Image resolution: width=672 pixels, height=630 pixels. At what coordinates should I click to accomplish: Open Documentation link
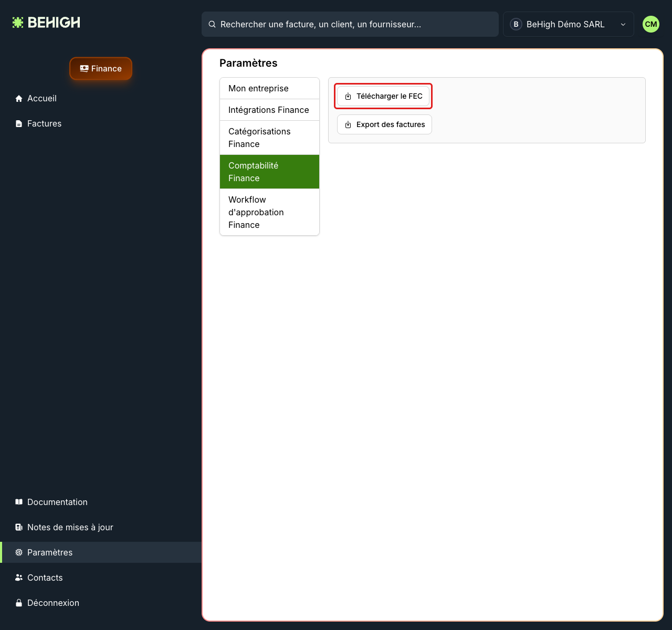pyautogui.click(x=101, y=502)
